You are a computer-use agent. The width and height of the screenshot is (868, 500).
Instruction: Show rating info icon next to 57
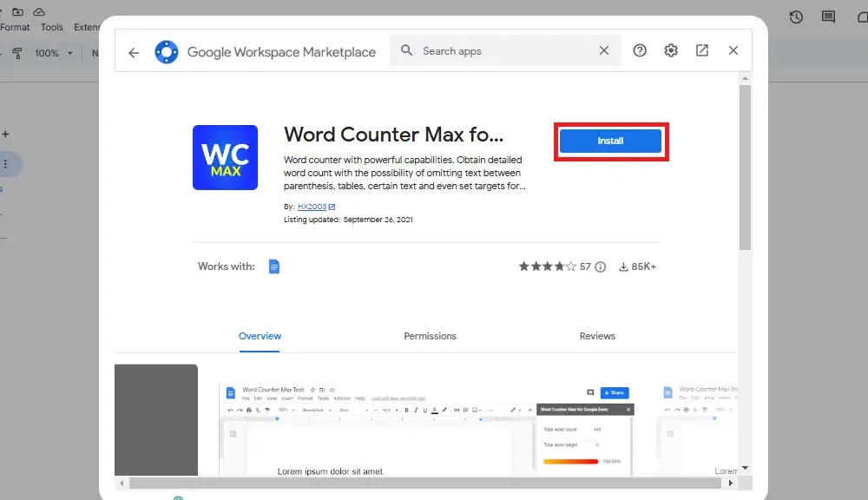point(600,266)
